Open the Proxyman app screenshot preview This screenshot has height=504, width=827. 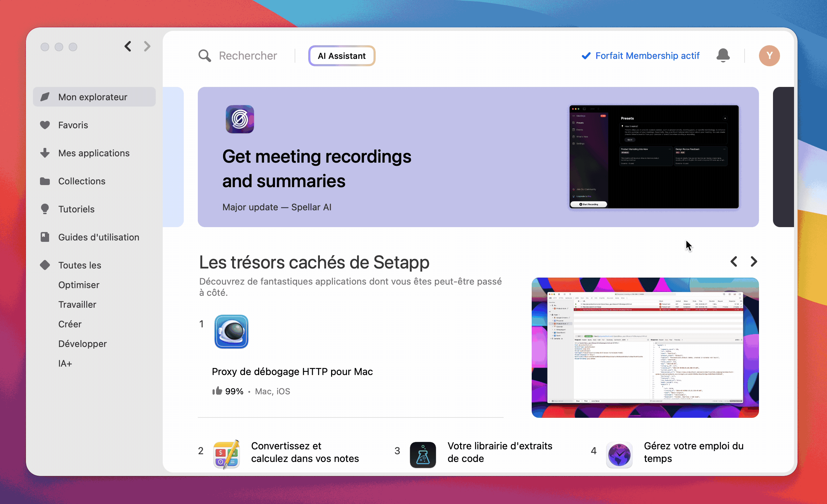(x=645, y=348)
